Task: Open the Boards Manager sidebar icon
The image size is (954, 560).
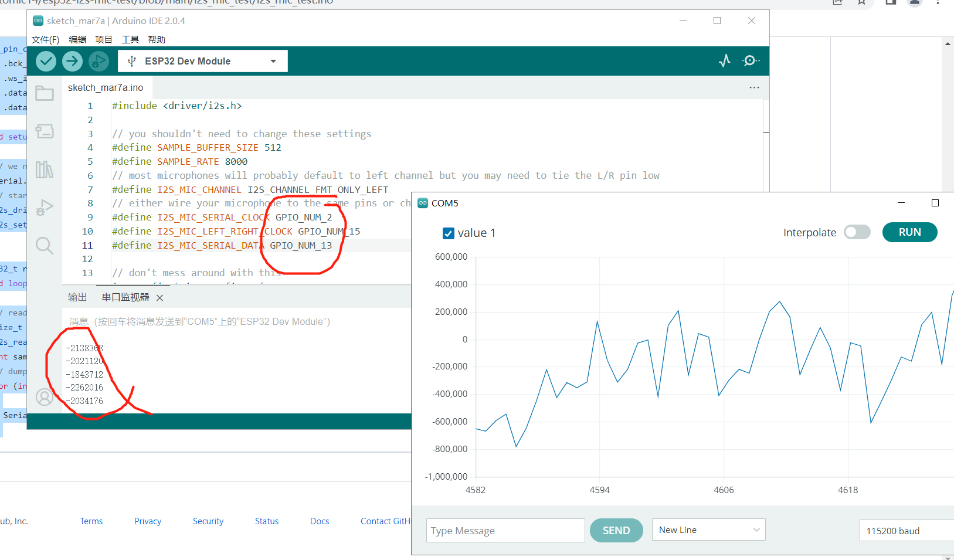Action: click(x=45, y=131)
